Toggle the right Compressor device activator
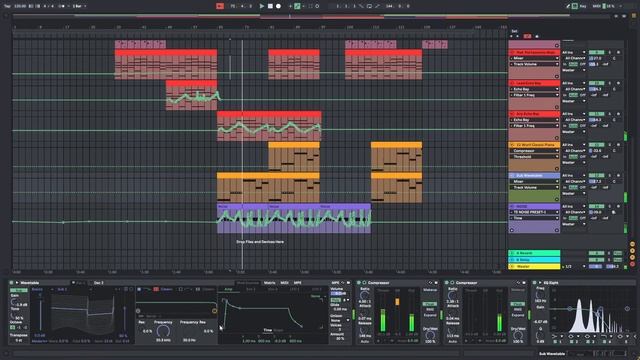 (x=447, y=282)
